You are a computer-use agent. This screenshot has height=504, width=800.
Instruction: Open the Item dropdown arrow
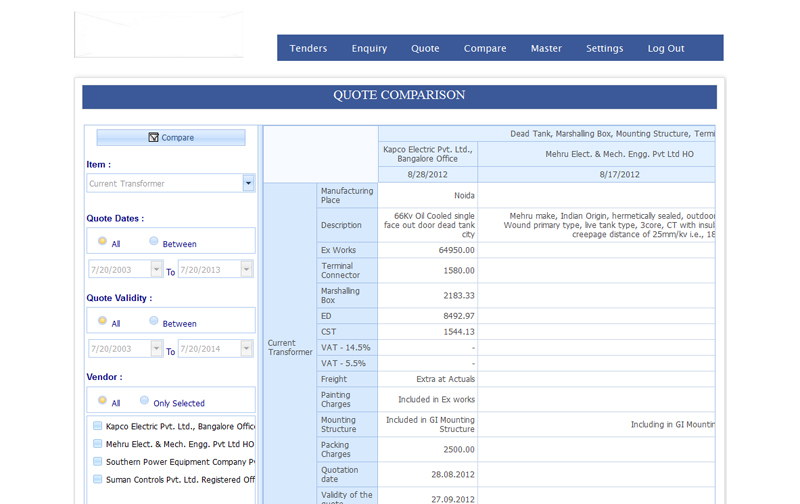(248, 183)
